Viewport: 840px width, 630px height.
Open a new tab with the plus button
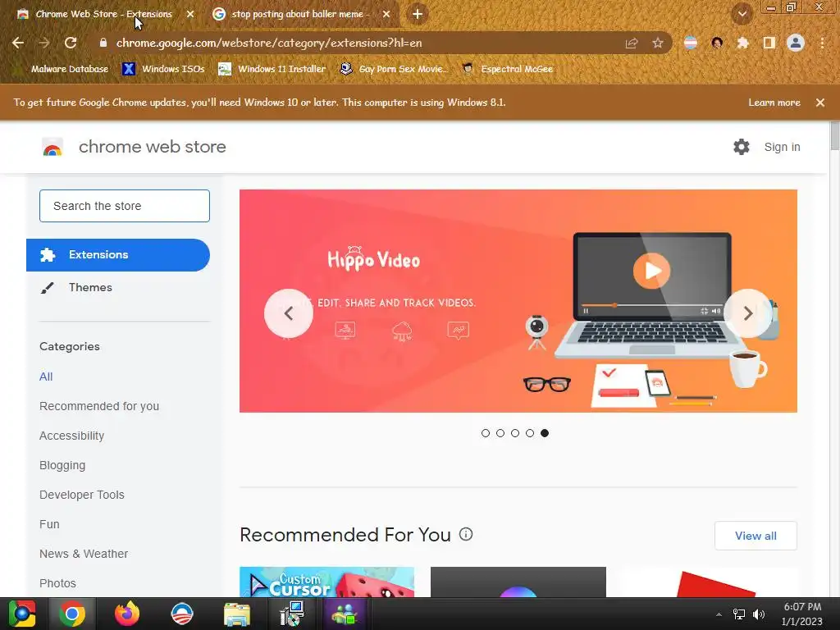418,14
